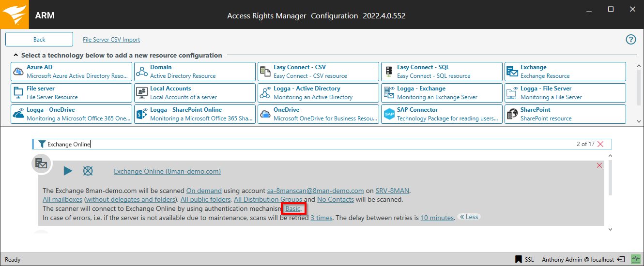This screenshot has height=266, width=644.
Task: Click the Exchange Online filter text field
Action: click(x=291, y=144)
